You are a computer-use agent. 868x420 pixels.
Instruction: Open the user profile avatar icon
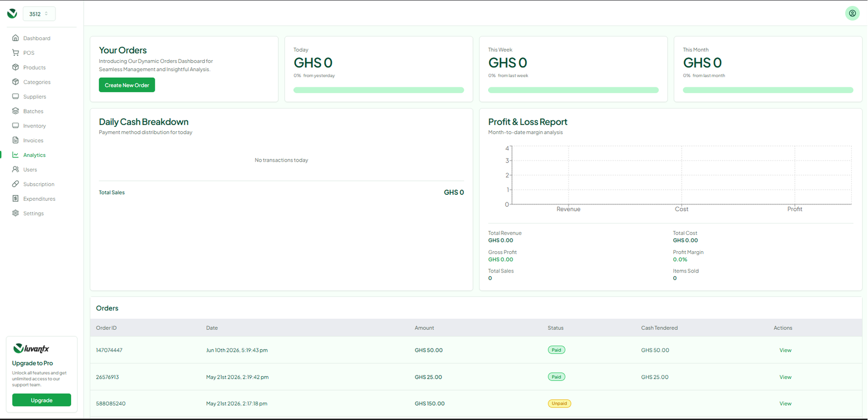click(852, 14)
